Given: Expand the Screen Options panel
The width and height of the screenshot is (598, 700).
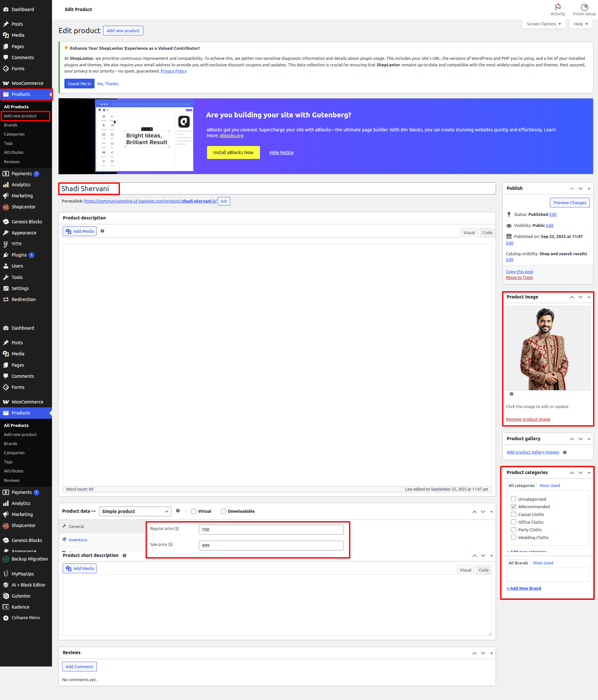Looking at the screenshot, I should coord(543,24).
